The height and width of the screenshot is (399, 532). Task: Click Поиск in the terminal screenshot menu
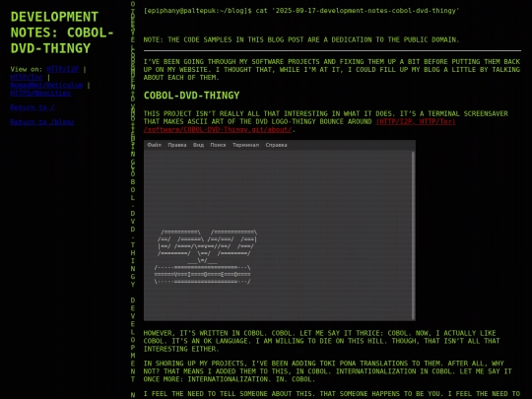pyautogui.click(x=218, y=145)
